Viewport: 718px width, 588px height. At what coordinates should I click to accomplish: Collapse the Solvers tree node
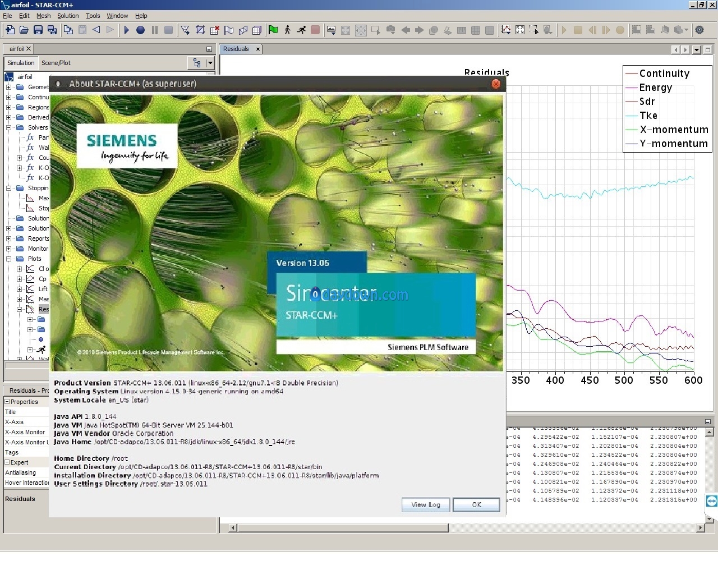8,127
